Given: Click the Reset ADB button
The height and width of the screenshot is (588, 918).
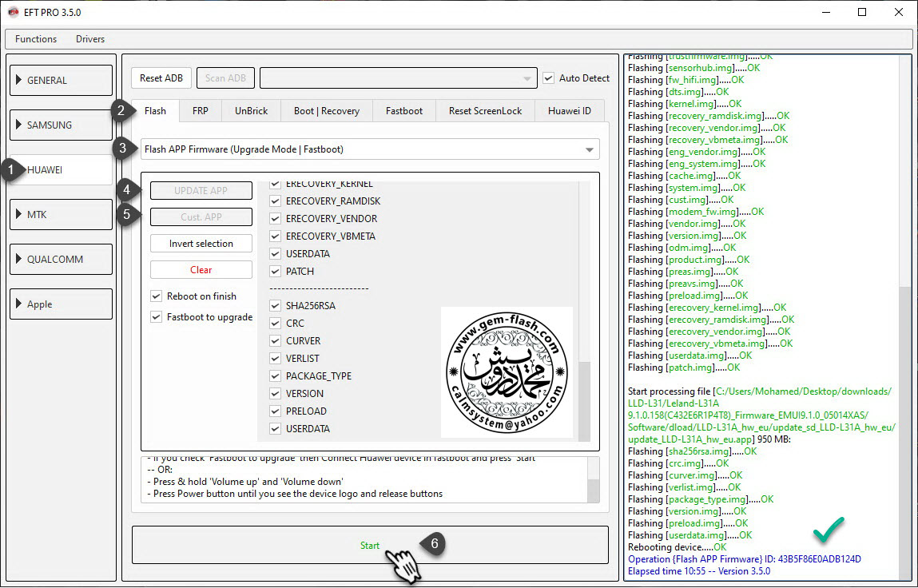Looking at the screenshot, I should point(161,77).
